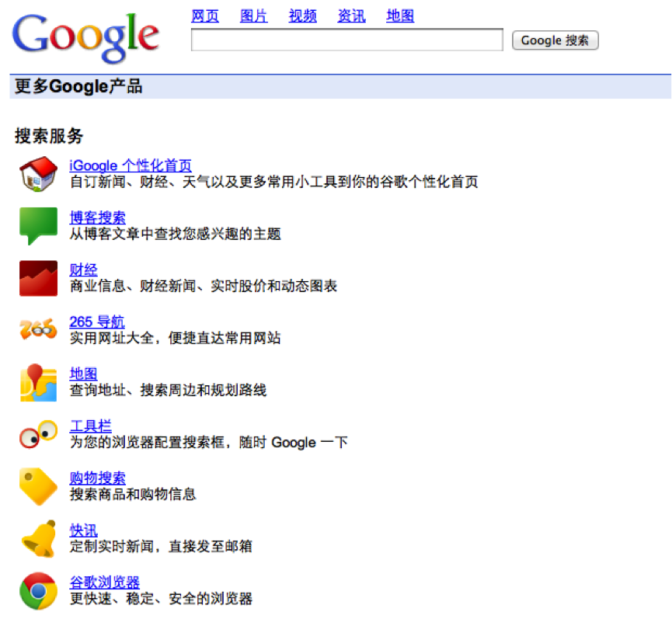Image resolution: width=672 pixels, height=619 pixels.
Task: Click the yellow shopping price tag icon
Action: [x=39, y=486]
